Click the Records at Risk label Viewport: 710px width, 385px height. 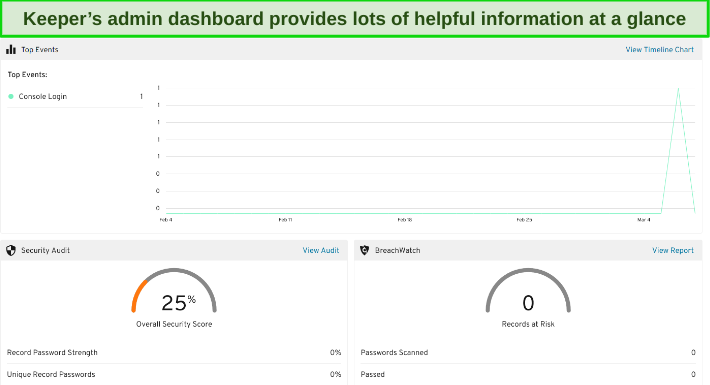pyautogui.click(x=528, y=324)
